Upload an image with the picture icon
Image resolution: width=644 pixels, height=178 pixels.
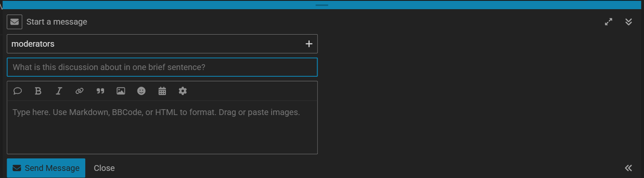tap(121, 91)
